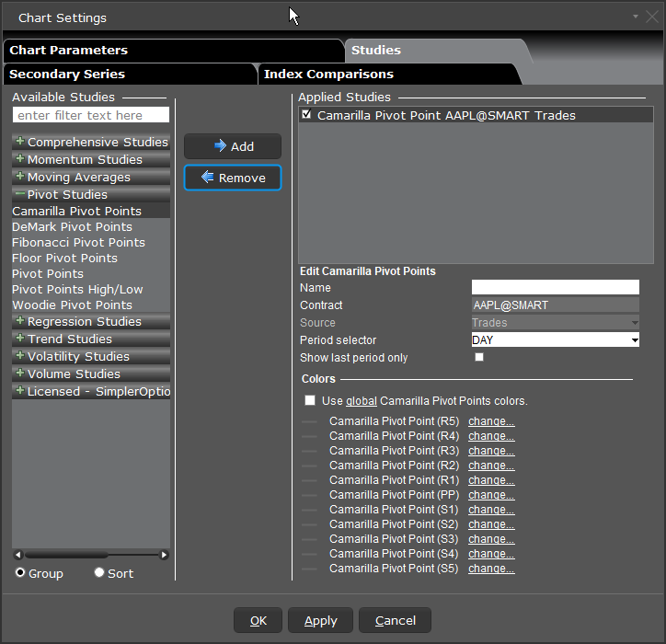The width and height of the screenshot is (666, 644).
Task: Change color for Camarilla Pivot Point (R1)
Action: coord(491,480)
